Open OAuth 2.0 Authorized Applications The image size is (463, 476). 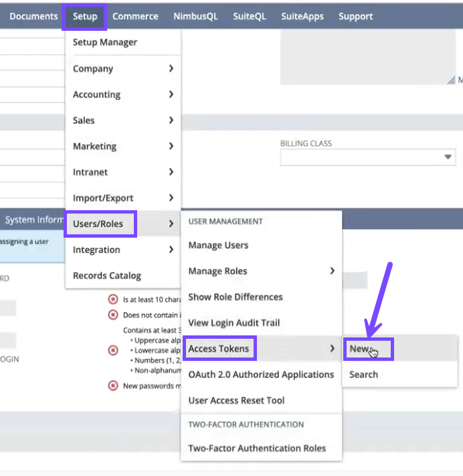click(x=261, y=374)
